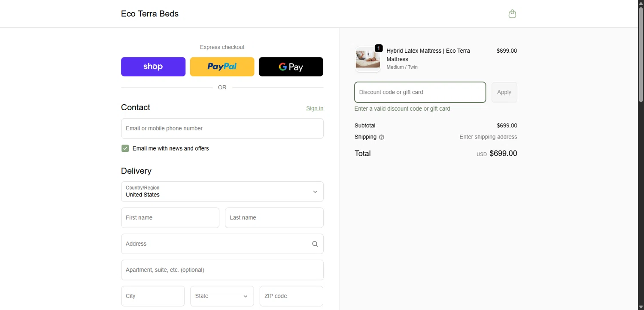
Task: Pay with PayPal express button
Action: pos(222,67)
